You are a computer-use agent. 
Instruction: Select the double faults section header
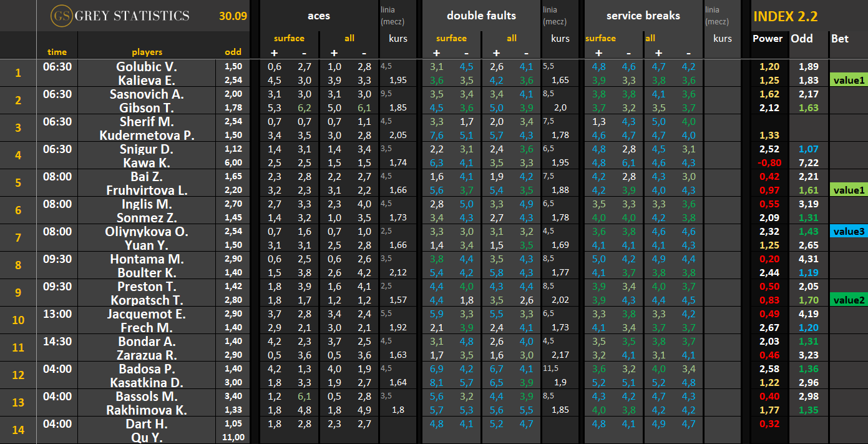pos(481,16)
